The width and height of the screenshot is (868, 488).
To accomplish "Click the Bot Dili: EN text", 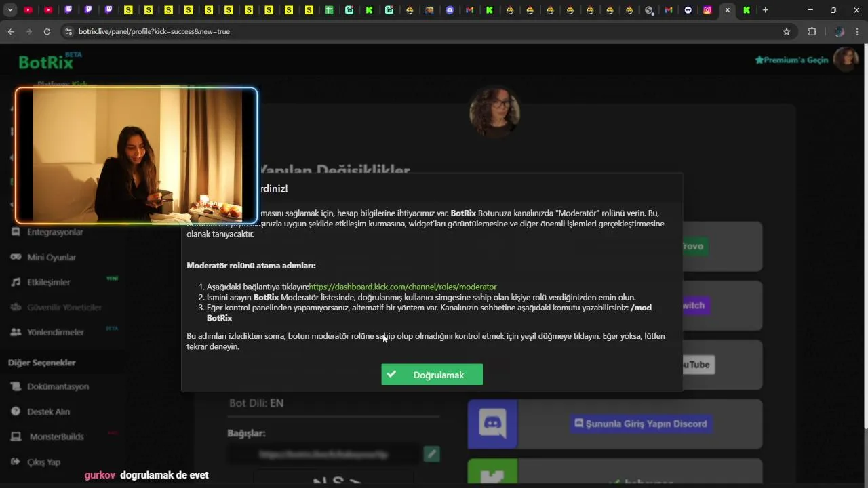I will pos(256,403).
